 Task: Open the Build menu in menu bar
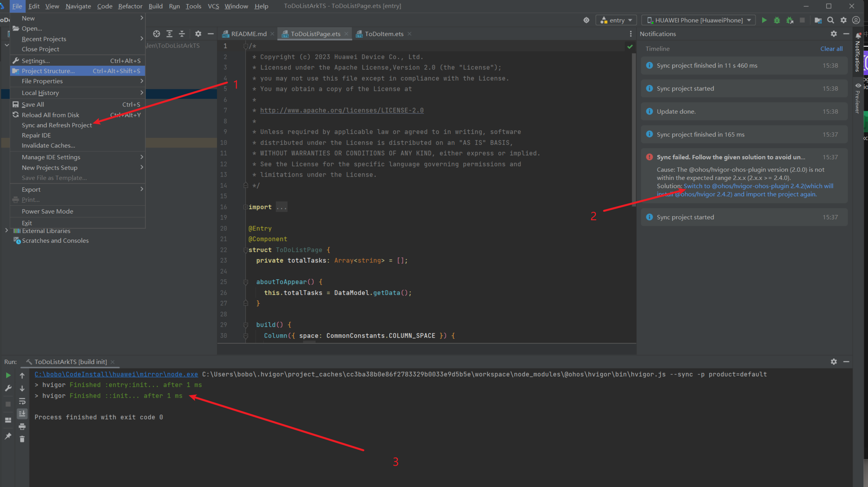[155, 6]
